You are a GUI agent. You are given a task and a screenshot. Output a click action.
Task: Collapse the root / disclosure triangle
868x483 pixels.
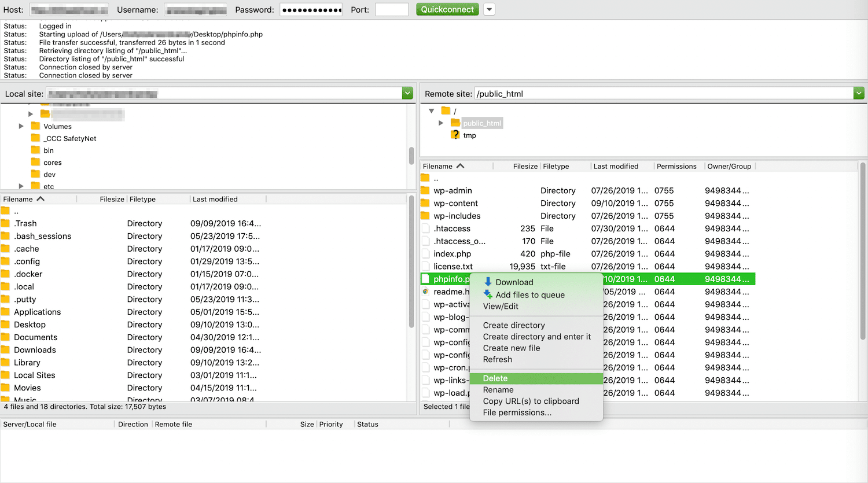point(431,111)
